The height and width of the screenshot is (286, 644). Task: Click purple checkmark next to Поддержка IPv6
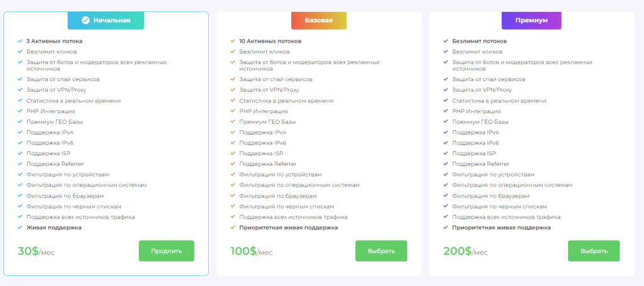click(446, 143)
